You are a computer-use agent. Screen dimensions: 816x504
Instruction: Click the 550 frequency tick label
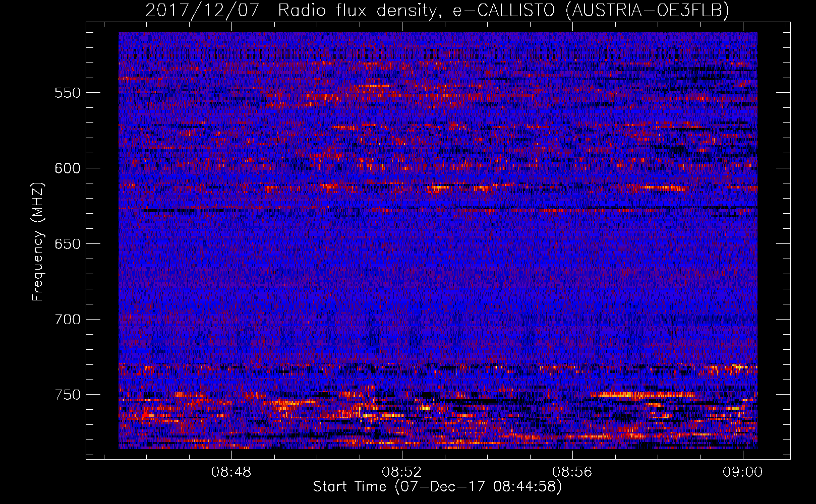68,93
